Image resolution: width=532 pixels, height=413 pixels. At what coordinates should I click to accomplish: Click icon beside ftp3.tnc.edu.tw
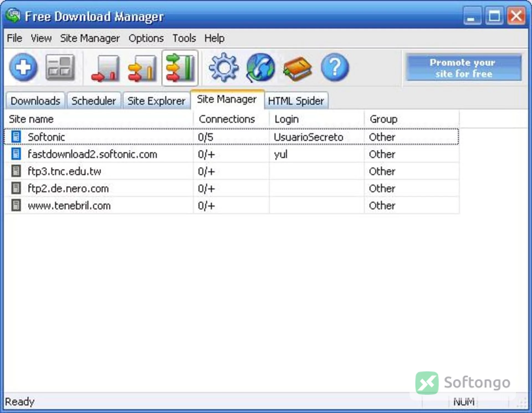(x=16, y=171)
